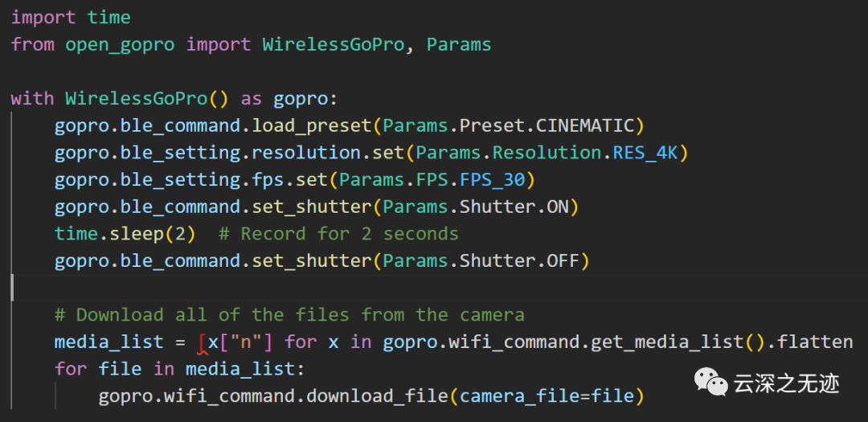Click the Shutter.ON parameter
868x422 pixels.
[x=514, y=207]
